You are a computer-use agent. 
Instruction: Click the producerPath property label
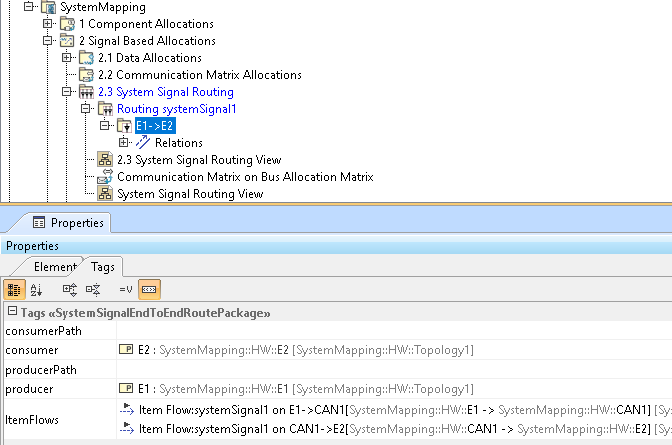(x=41, y=370)
